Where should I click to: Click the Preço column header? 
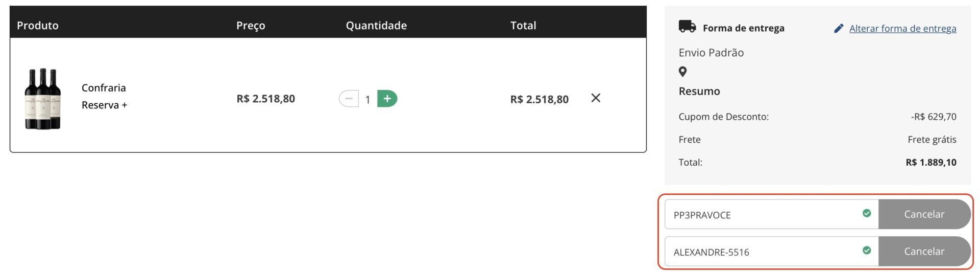pos(251,26)
